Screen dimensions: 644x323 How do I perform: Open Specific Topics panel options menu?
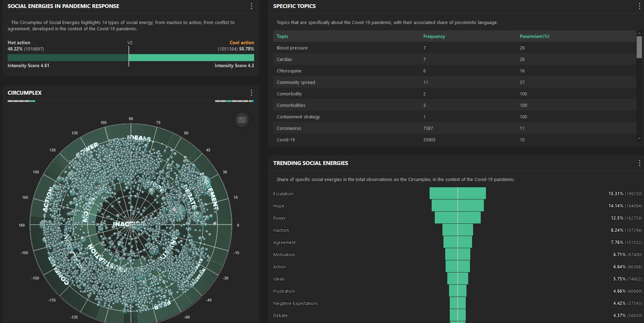coord(639,6)
